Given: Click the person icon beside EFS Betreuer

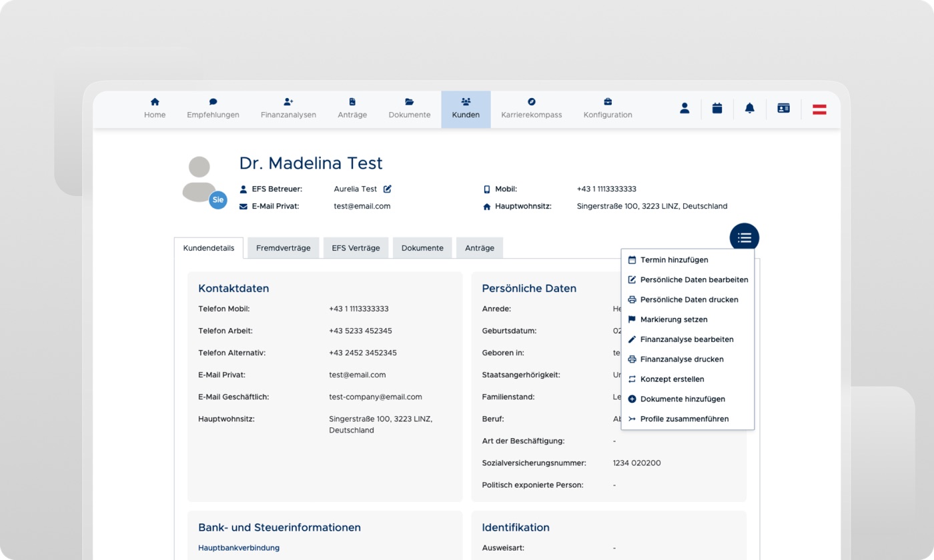Looking at the screenshot, I should [x=244, y=189].
